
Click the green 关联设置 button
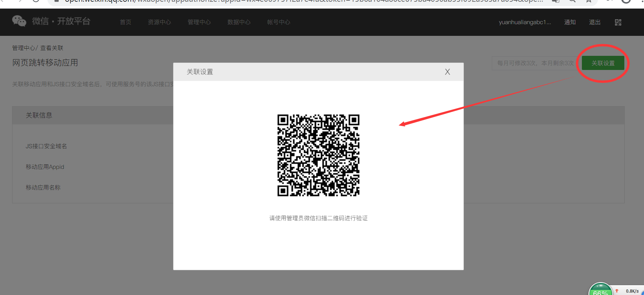click(x=603, y=63)
